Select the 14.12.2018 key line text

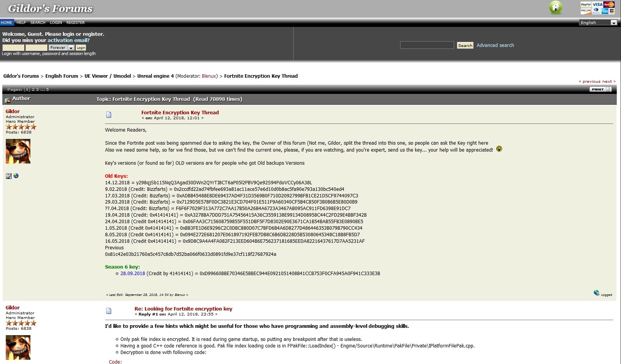coord(209,183)
